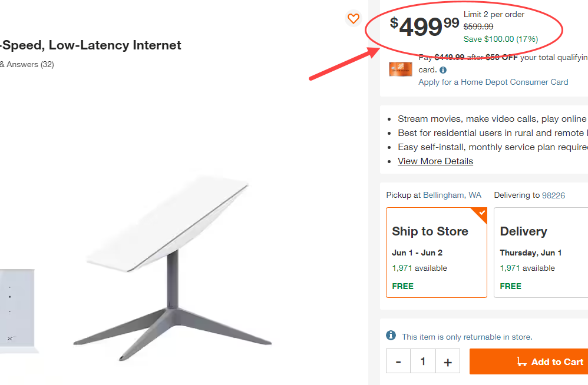Click the Starlink dish product image
588x385 pixels.
[171, 265]
